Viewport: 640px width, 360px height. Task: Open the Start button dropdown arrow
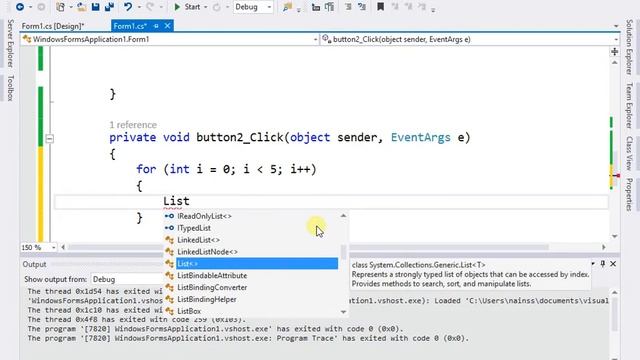(205, 7)
